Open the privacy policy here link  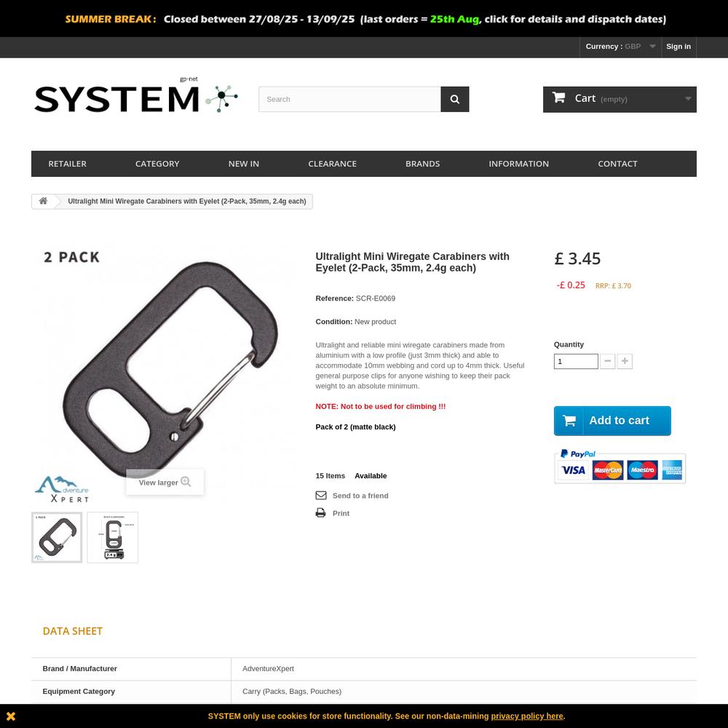[527, 716]
